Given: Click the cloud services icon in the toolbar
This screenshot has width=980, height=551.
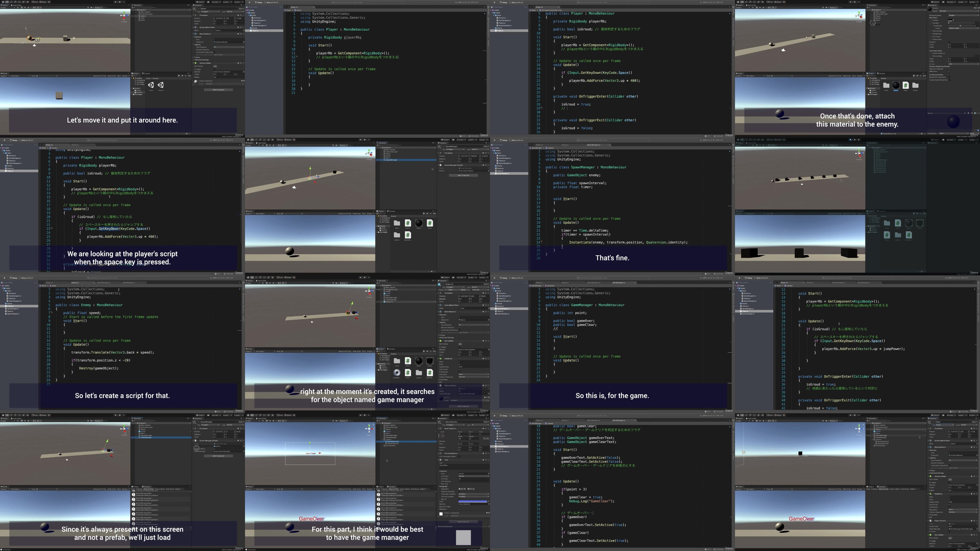Looking at the screenshot, I should 208,2.
